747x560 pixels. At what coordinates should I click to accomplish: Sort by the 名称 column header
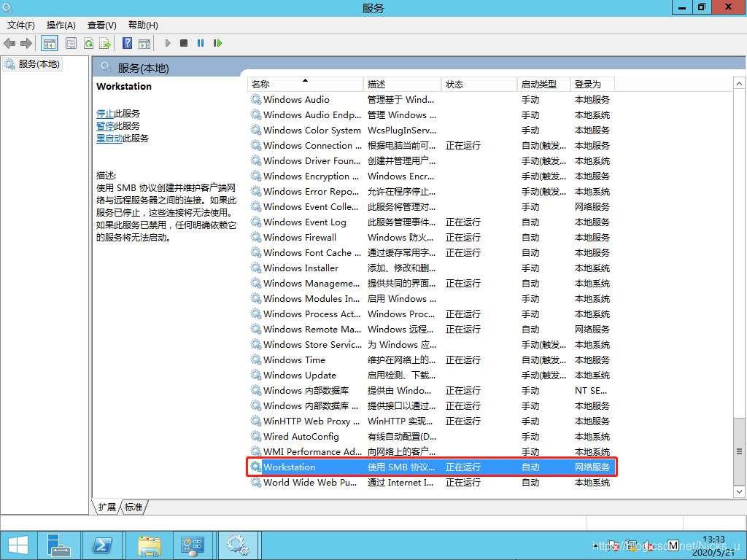(305, 85)
